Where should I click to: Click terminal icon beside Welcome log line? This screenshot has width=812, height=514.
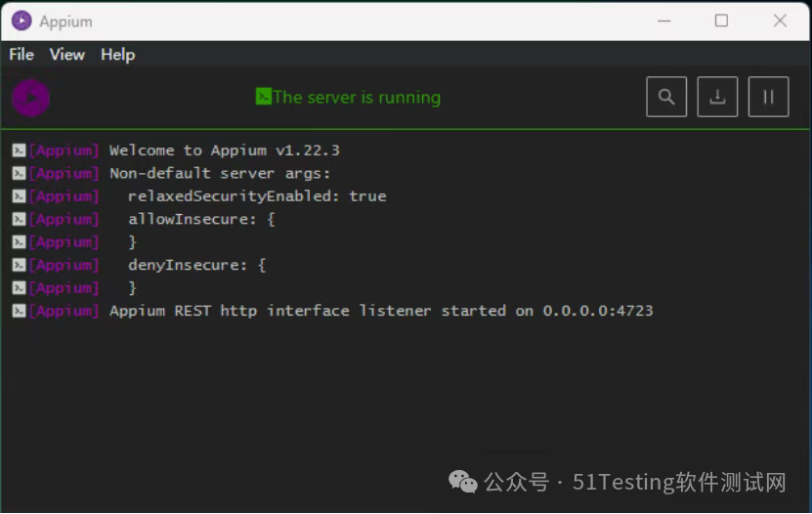tap(19, 150)
